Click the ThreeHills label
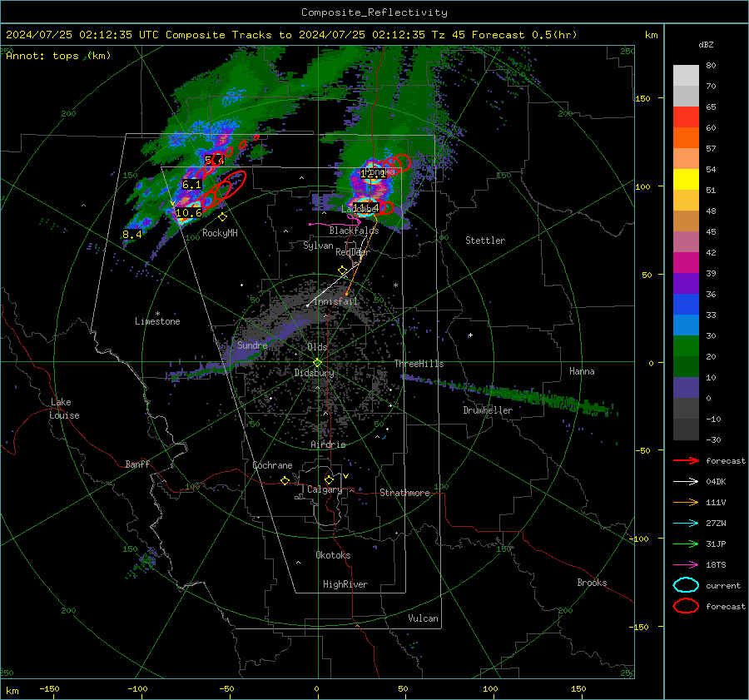The image size is (749, 700). pos(419,364)
